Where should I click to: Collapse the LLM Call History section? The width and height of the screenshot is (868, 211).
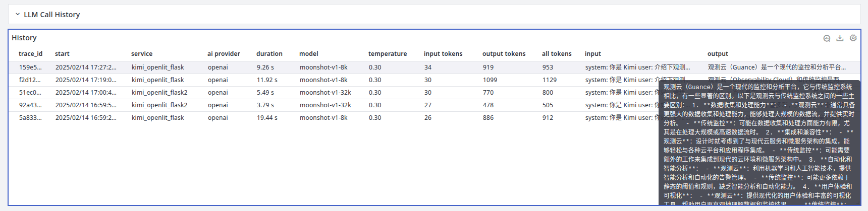pyautogui.click(x=18, y=15)
